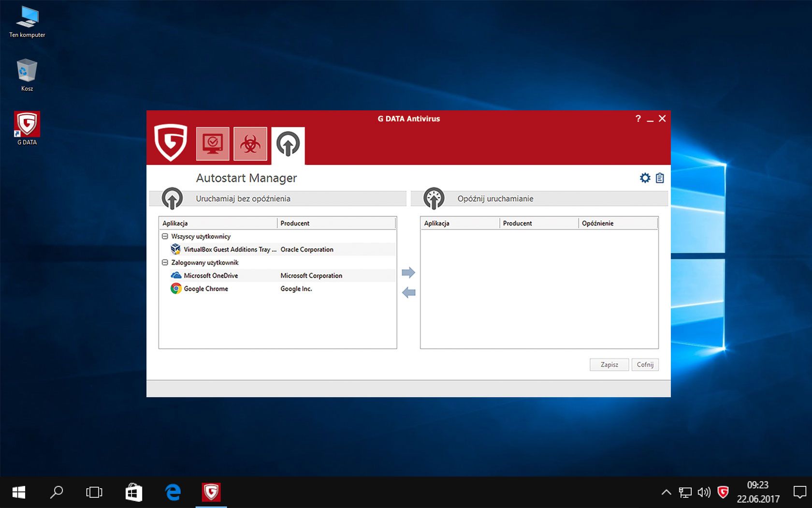Collapse the Zalogowany użytkownik group
The height and width of the screenshot is (508, 812).
coord(165,263)
